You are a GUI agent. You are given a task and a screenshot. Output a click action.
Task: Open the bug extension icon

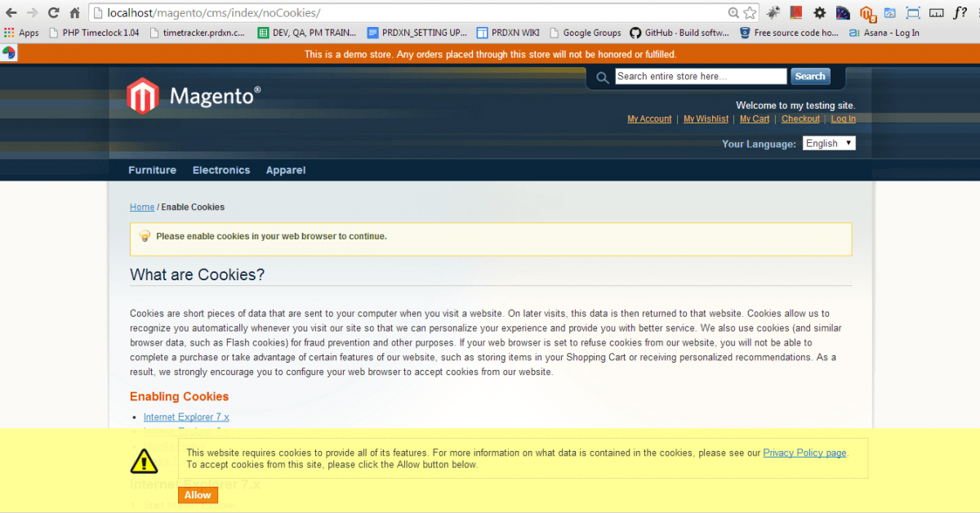click(x=773, y=12)
